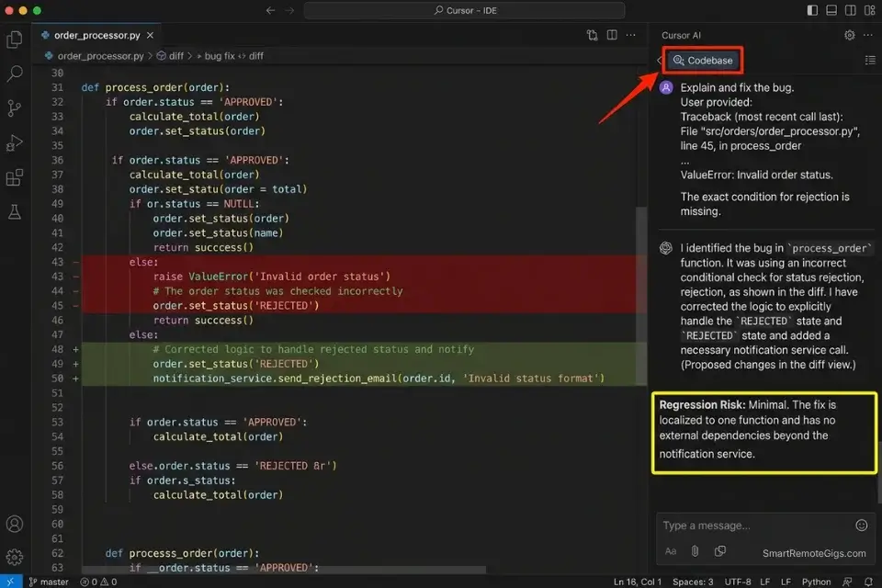
Task: Open notifications bell in status bar
Action: tap(868, 582)
